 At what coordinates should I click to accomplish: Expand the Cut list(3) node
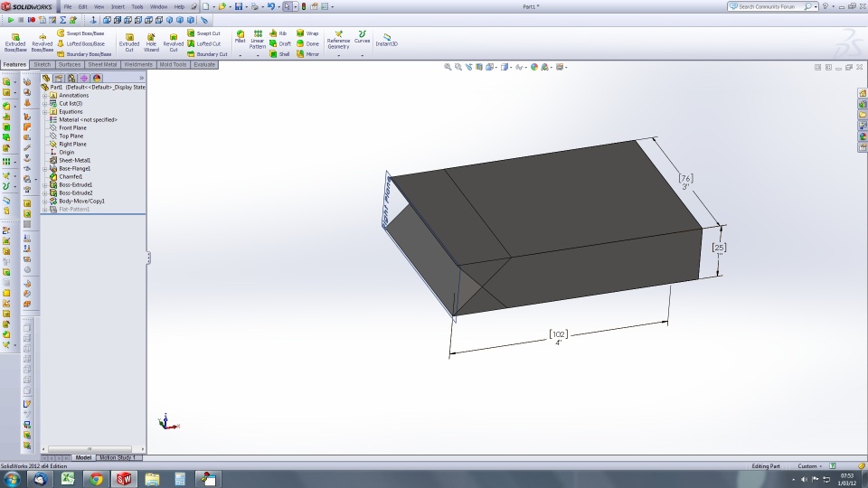pos(45,103)
